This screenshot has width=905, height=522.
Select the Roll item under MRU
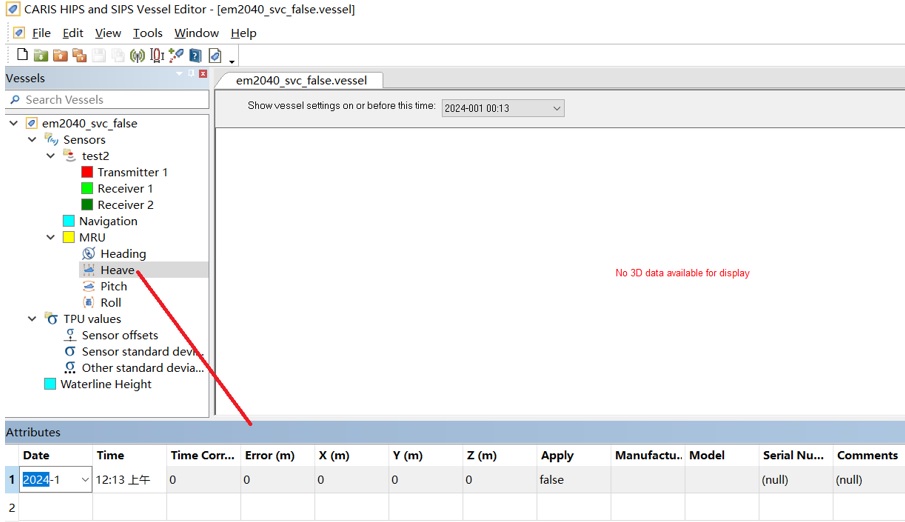click(x=111, y=302)
